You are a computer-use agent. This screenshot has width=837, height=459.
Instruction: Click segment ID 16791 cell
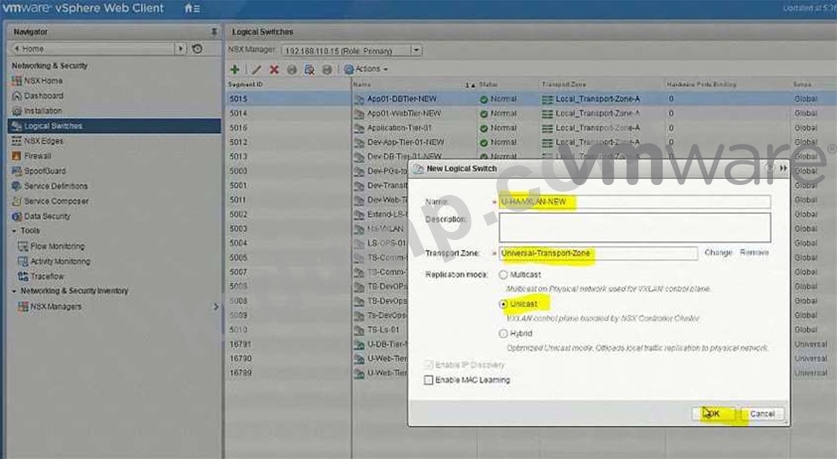pyautogui.click(x=240, y=344)
